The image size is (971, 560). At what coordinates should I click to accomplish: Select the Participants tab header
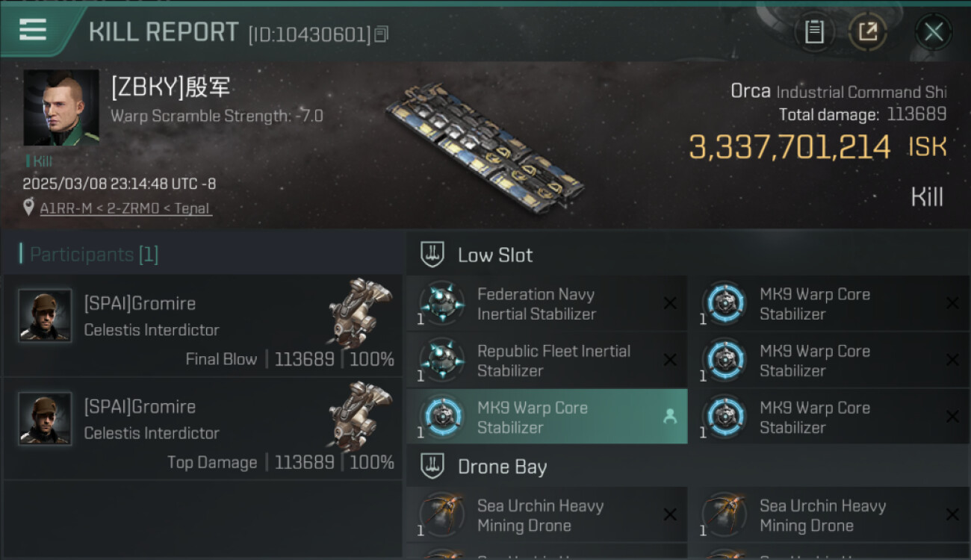point(93,255)
